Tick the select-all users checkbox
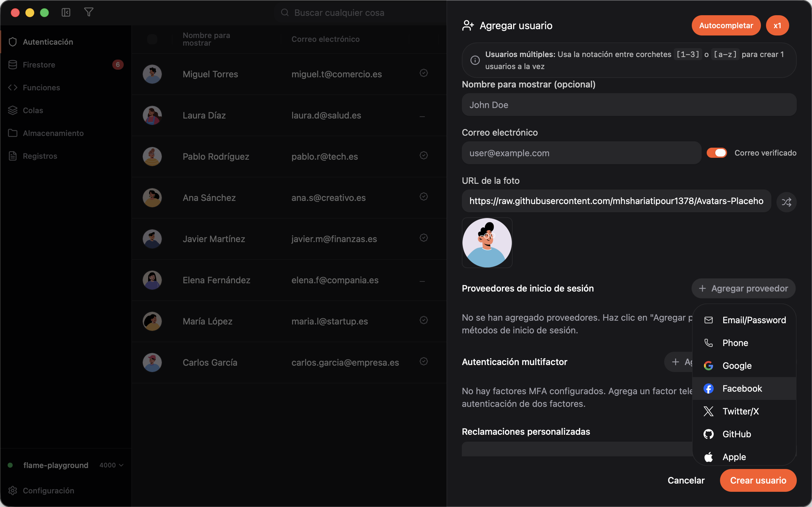 [x=152, y=39]
